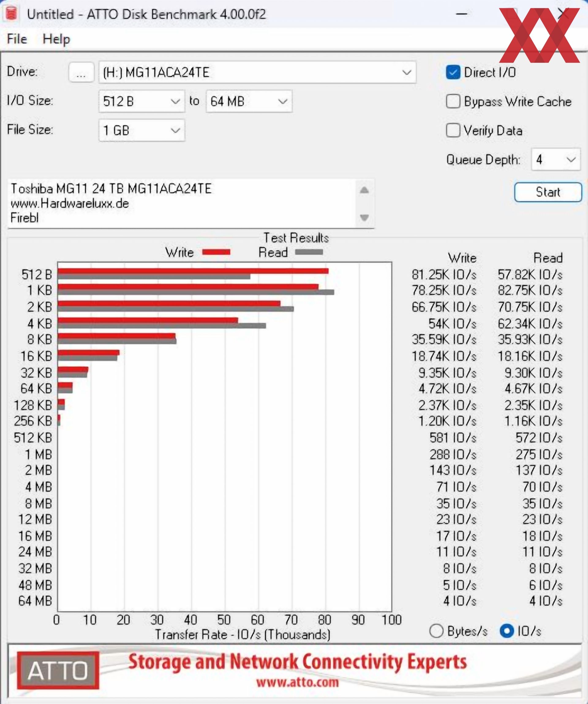Click the 81.25K IO/s write value

click(x=444, y=275)
